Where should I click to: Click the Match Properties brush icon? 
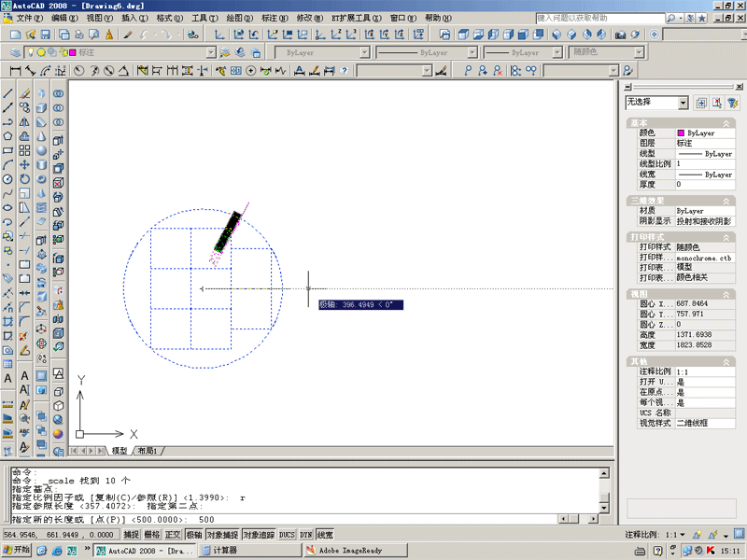point(128,35)
